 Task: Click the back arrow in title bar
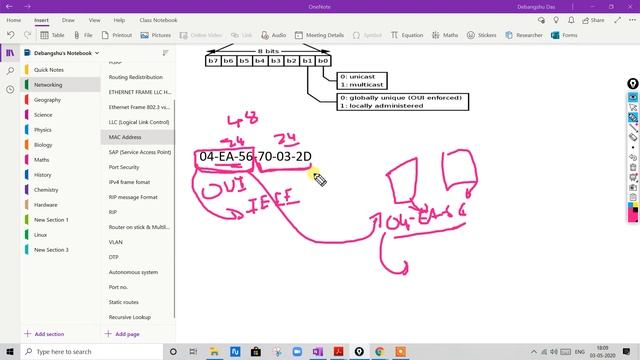(9, 7)
